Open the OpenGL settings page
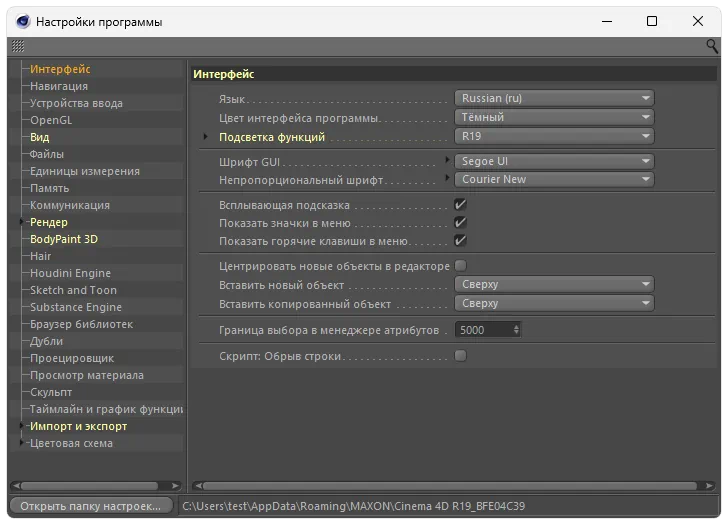The width and height of the screenshot is (726, 525). [51, 120]
